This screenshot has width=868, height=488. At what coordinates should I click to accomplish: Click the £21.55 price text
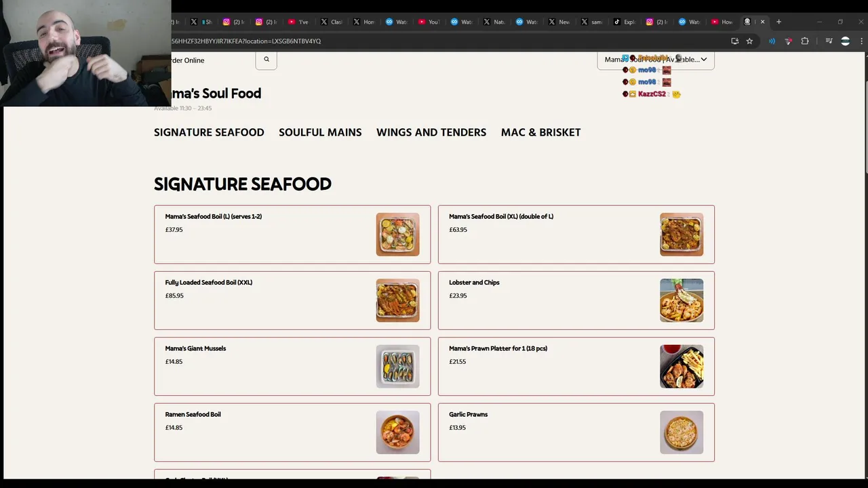[457, 361]
